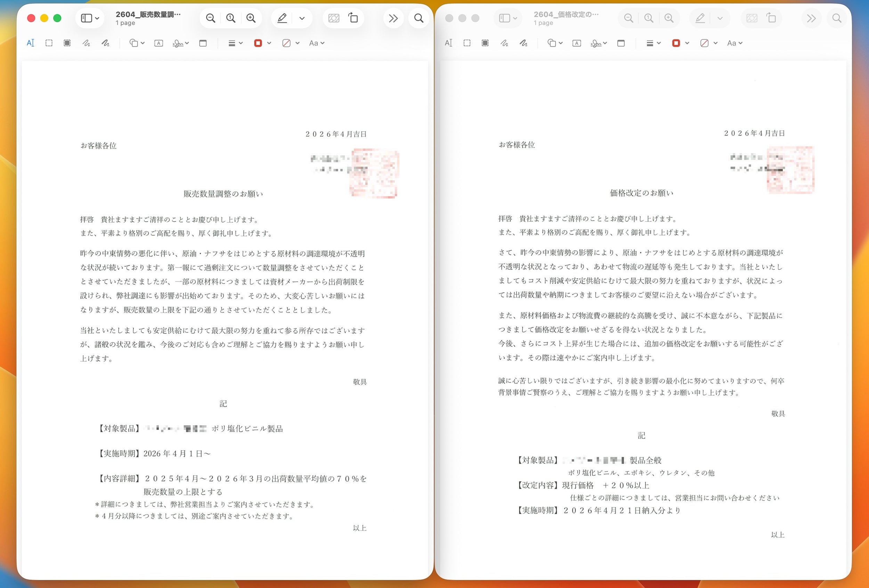This screenshot has width=869, height=588.
Task: Select the Sketch tool in left window
Action: point(86,43)
